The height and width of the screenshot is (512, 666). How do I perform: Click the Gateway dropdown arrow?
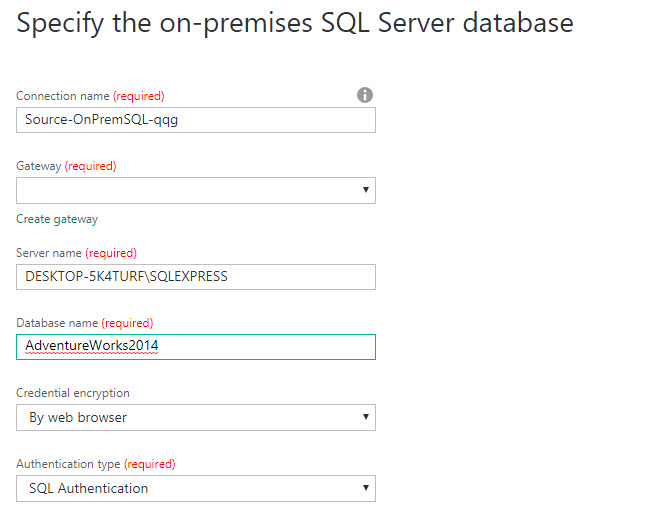tap(365, 190)
